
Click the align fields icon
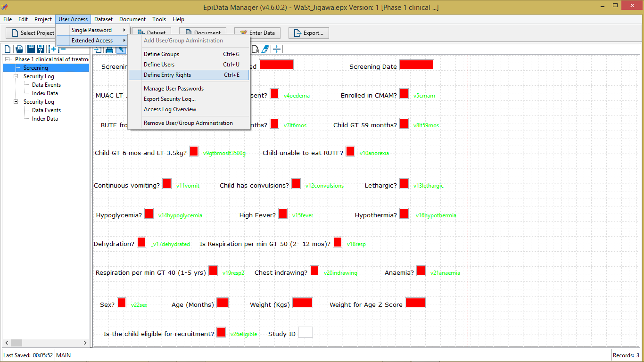pos(277,49)
